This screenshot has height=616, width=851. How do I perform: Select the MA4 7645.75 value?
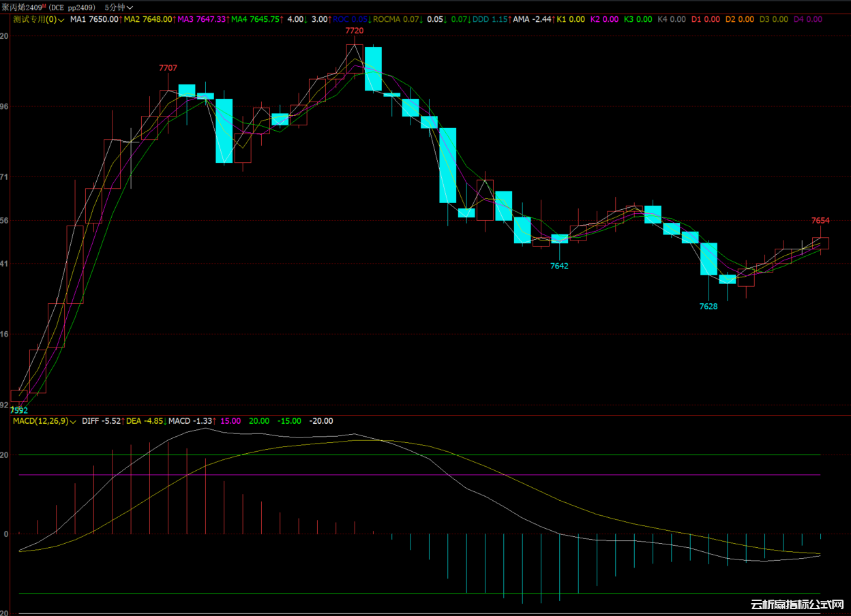255,19
